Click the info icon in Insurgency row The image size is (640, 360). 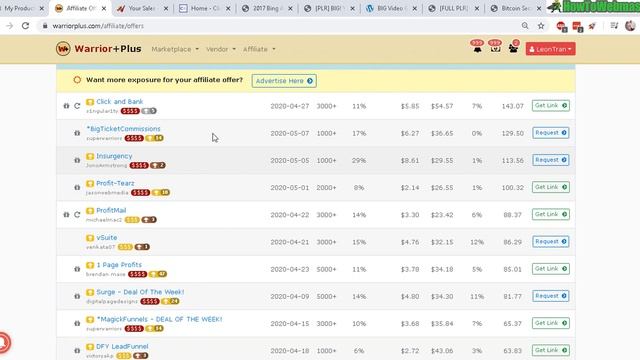point(77,160)
